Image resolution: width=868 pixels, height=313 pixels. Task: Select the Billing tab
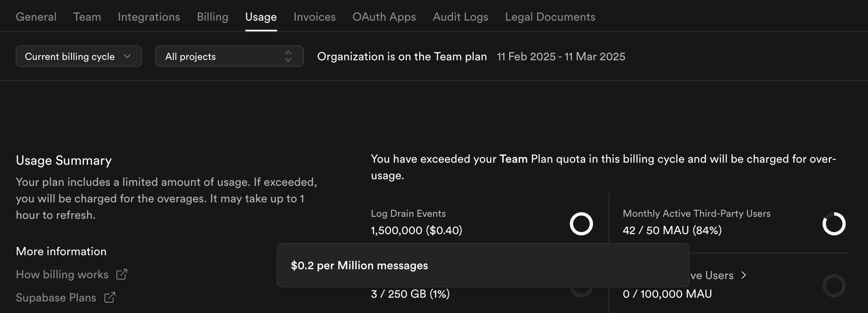(x=213, y=17)
